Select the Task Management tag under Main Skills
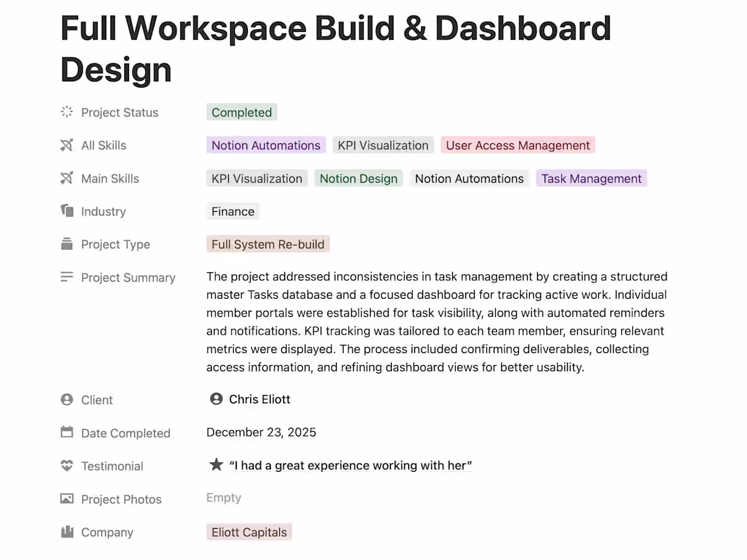 (x=591, y=178)
